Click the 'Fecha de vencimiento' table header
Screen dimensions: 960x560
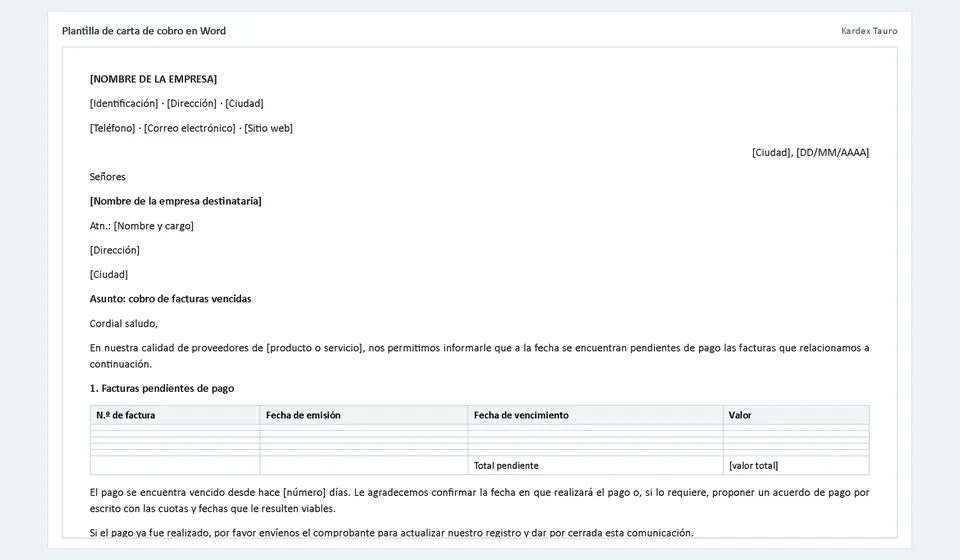(x=595, y=415)
